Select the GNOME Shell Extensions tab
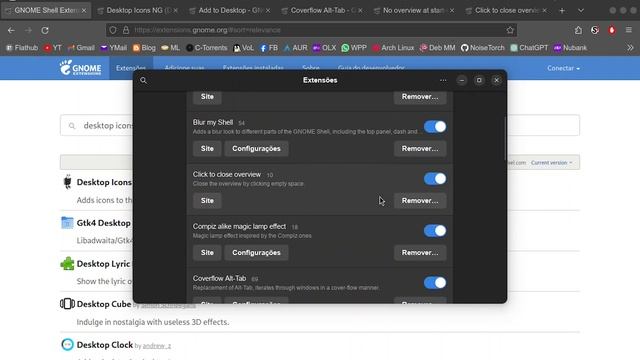 coord(45,11)
